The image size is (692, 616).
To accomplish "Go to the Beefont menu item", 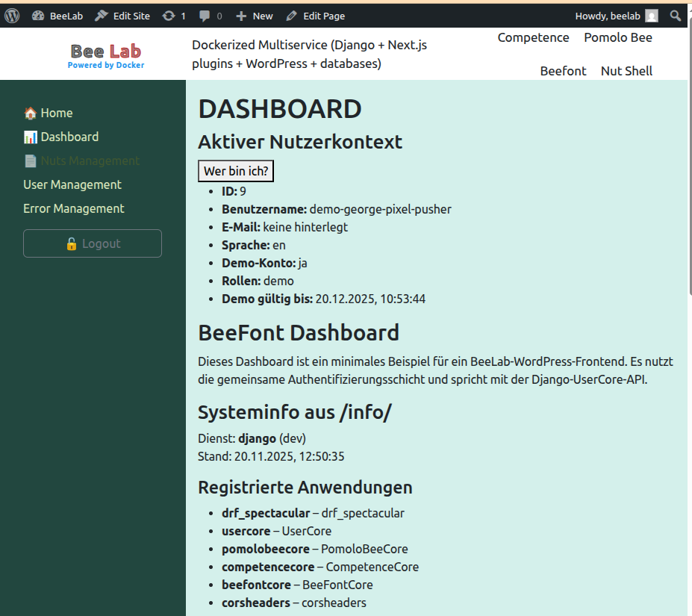I will tap(563, 71).
